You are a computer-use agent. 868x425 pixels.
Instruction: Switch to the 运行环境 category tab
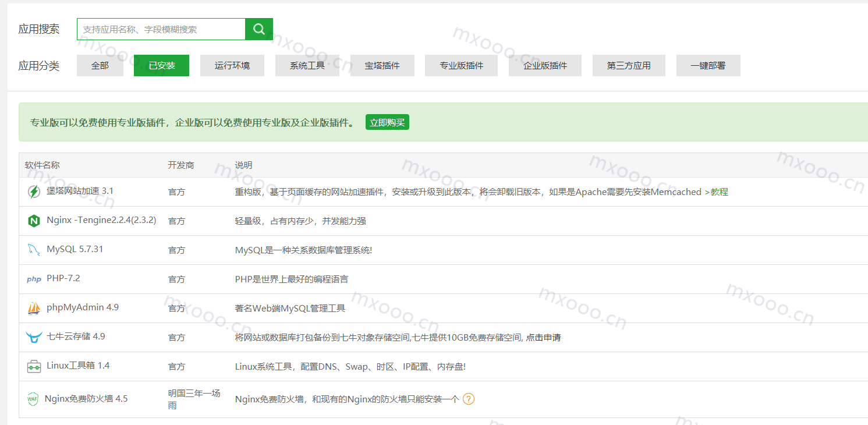(232, 66)
